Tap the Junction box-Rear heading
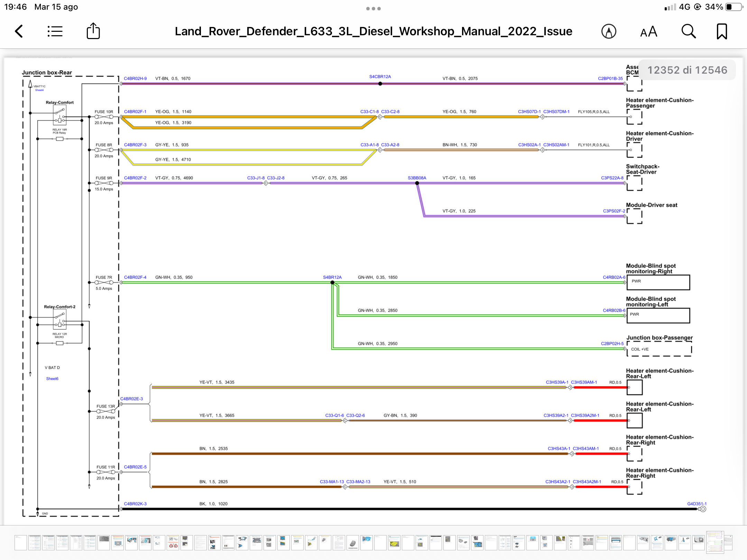This screenshot has height=560, width=747. (47, 73)
